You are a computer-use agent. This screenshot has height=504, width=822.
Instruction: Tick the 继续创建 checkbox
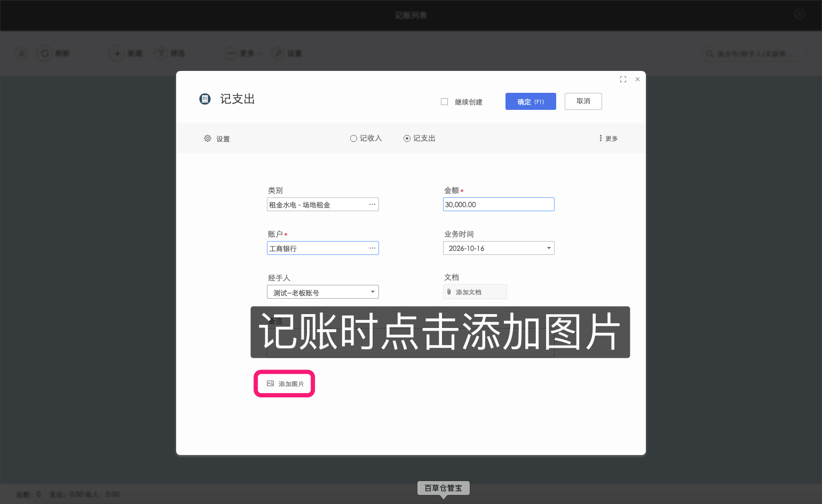[x=444, y=101]
